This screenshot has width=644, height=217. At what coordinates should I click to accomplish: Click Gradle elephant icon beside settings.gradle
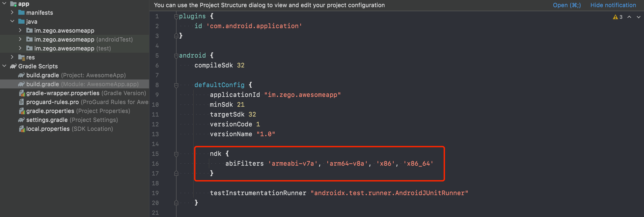[21, 120]
